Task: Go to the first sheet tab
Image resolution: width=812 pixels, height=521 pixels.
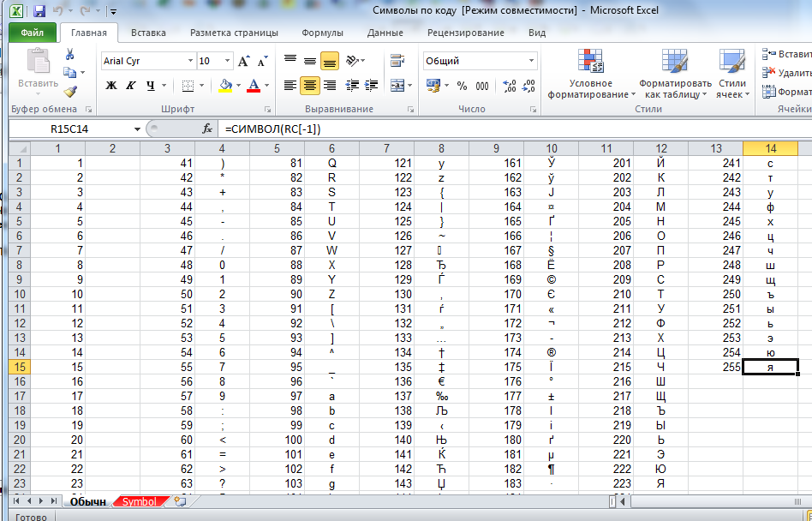Action: 16,501
